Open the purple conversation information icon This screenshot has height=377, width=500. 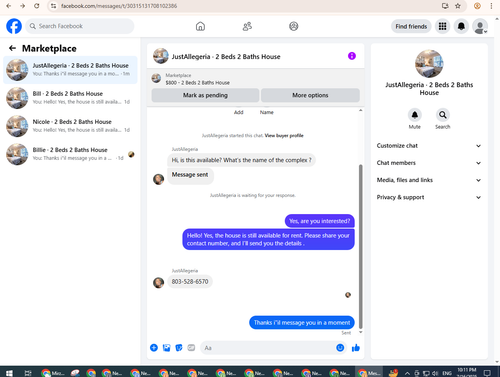pyautogui.click(x=352, y=56)
